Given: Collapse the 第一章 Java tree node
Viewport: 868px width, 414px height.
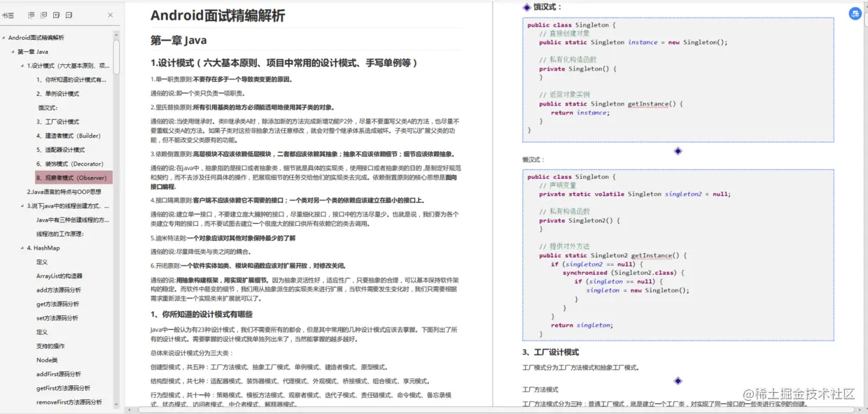Looking at the screenshot, I should coord(12,52).
